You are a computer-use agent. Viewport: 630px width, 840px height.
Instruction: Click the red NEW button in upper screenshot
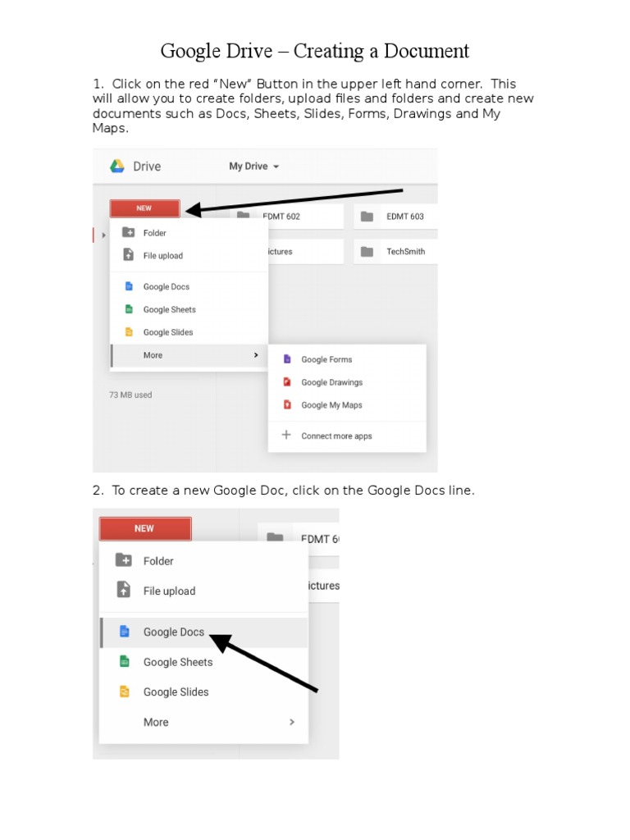point(144,208)
